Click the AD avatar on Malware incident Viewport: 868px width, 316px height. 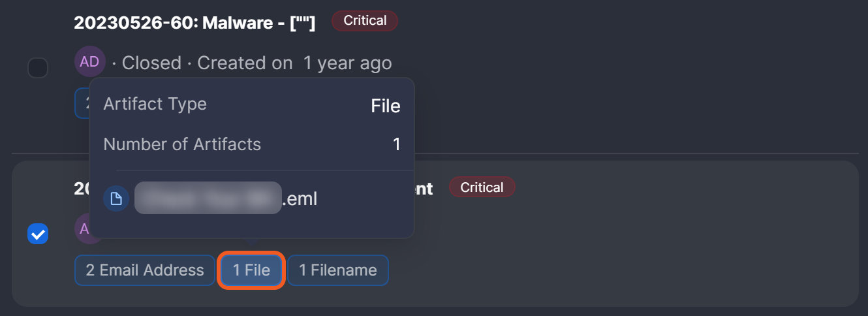[x=89, y=62]
